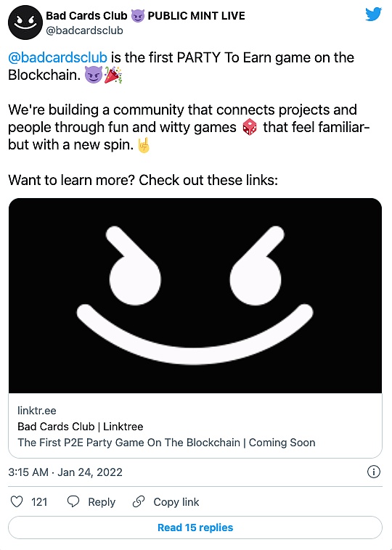This screenshot has height=550, width=392.
Task: Click the speech bubble reply icon
Action: (73, 502)
